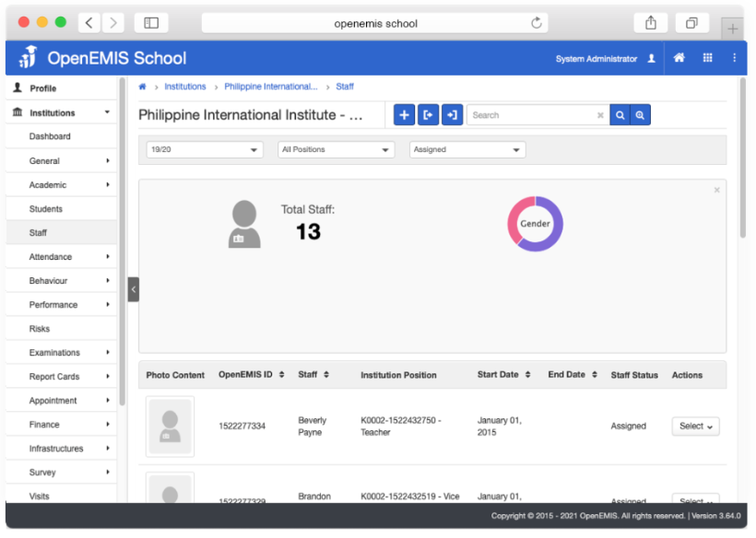The width and height of the screenshot is (756, 538).
Task: Sort by Start Date column arrows
Action: click(x=528, y=375)
